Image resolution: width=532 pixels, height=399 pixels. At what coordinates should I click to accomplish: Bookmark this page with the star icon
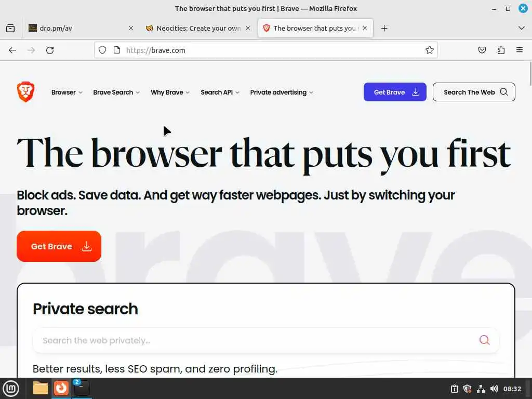[430, 50]
